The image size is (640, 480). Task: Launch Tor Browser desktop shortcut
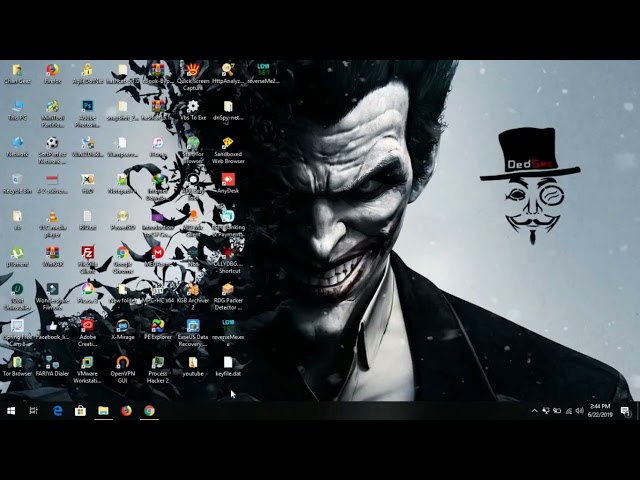click(17, 366)
